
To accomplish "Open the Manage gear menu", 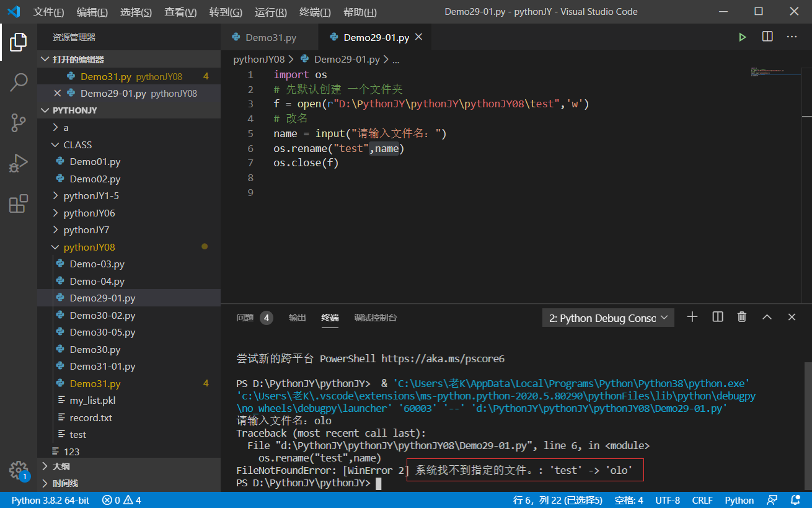I will (19, 470).
